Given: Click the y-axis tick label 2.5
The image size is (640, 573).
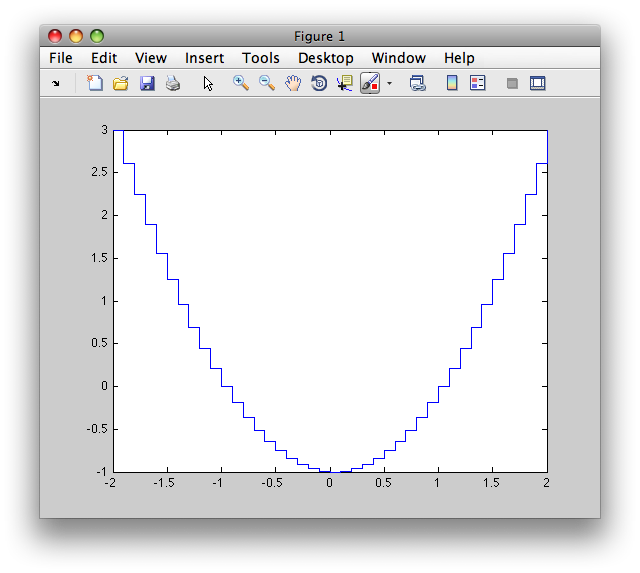Looking at the screenshot, I should (x=100, y=172).
